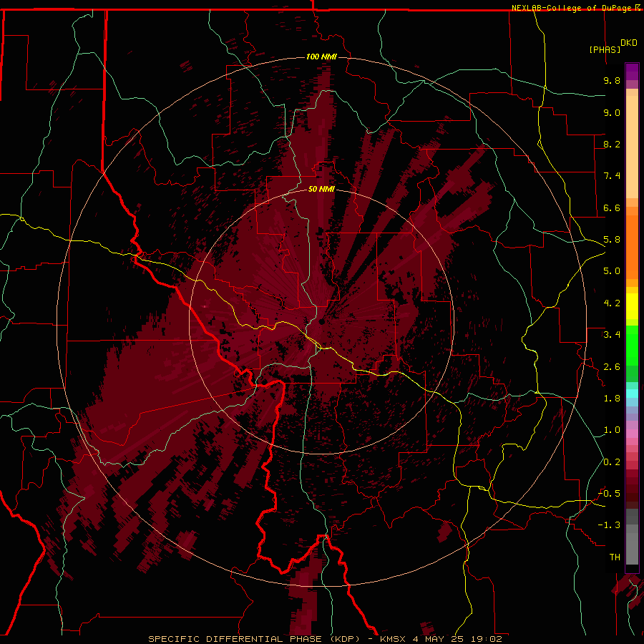Click the DKD units label above legend

pyautogui.click(x=628, y=43)
